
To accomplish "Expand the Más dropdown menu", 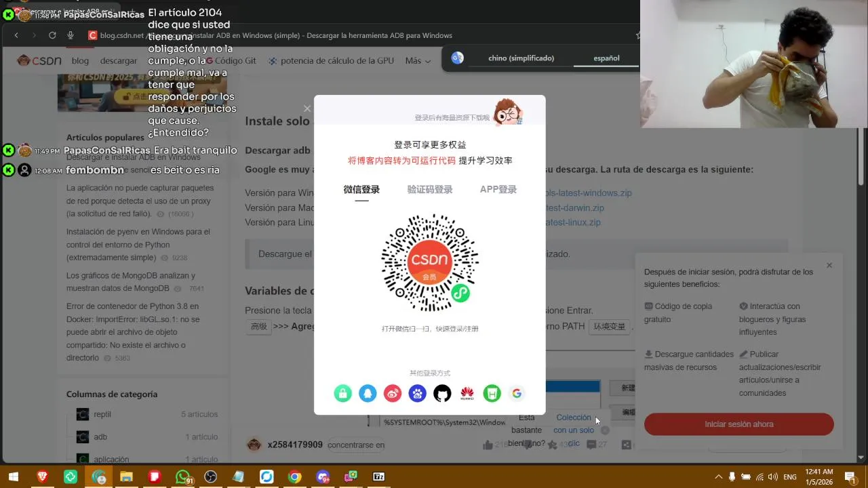I will [418, 60].
